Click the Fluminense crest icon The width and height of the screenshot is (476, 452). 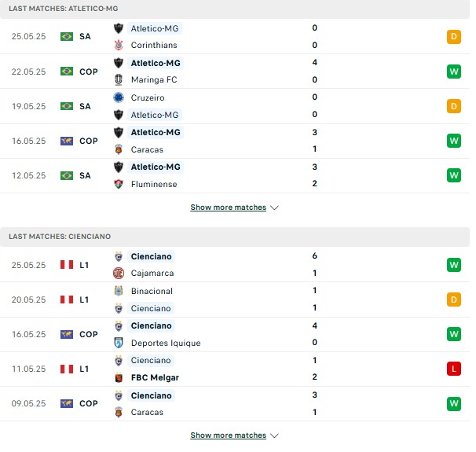119,184
